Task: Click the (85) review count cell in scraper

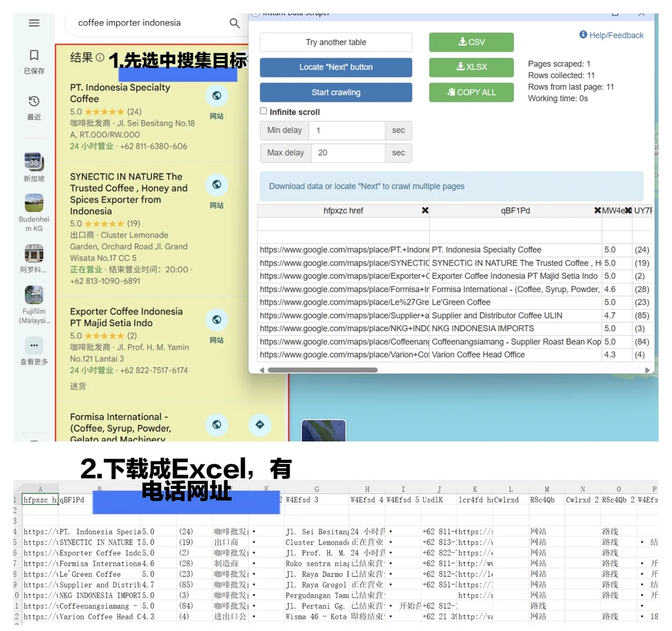Action: [642, 315]
